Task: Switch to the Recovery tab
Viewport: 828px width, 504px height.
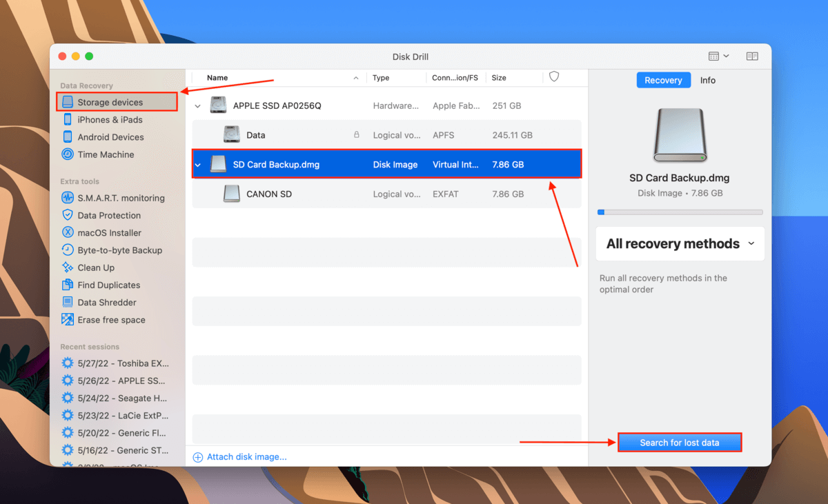Action: coord(663,80)
